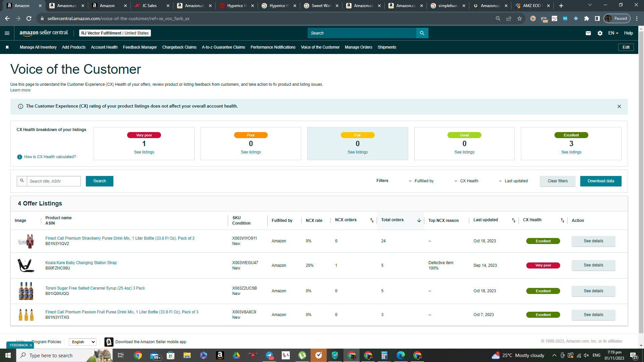Image resolution: width=644 pixels, height=362 pixels.
Task: Click the Search button beside title field
Action: pyautogui.click(x=100, y=181)
